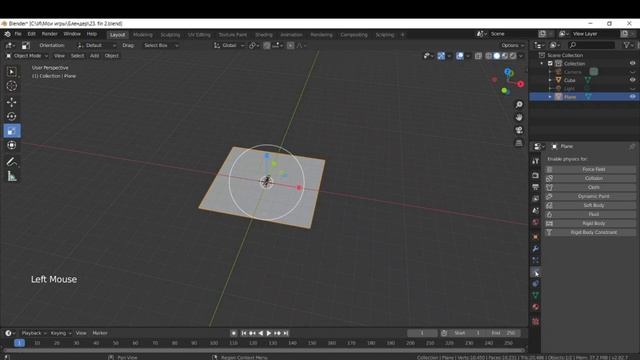This screenshot has width=640, height=360.
Task: Toggle visibility of the Plane object
Action: (632, 97)
